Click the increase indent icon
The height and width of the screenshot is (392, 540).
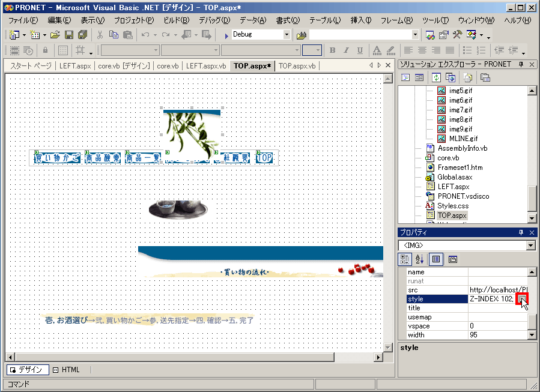[x=513, y=50]
